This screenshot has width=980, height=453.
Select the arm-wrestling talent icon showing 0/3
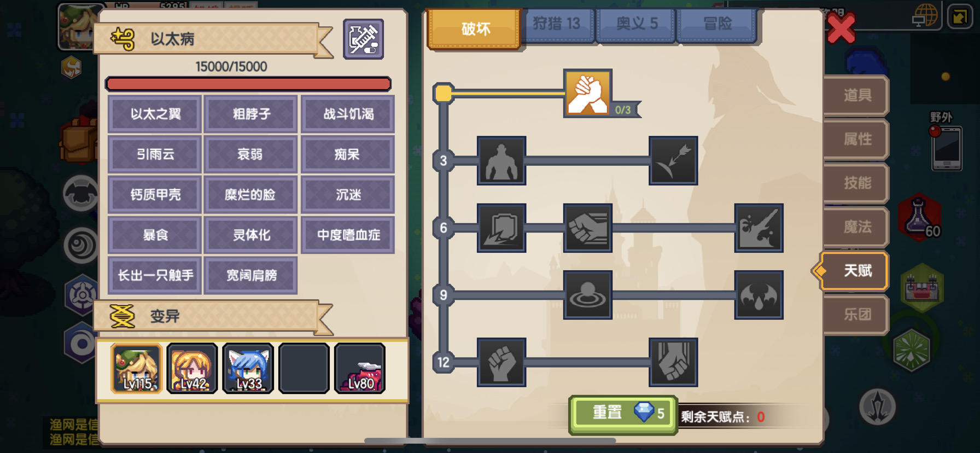coord(587,93)
